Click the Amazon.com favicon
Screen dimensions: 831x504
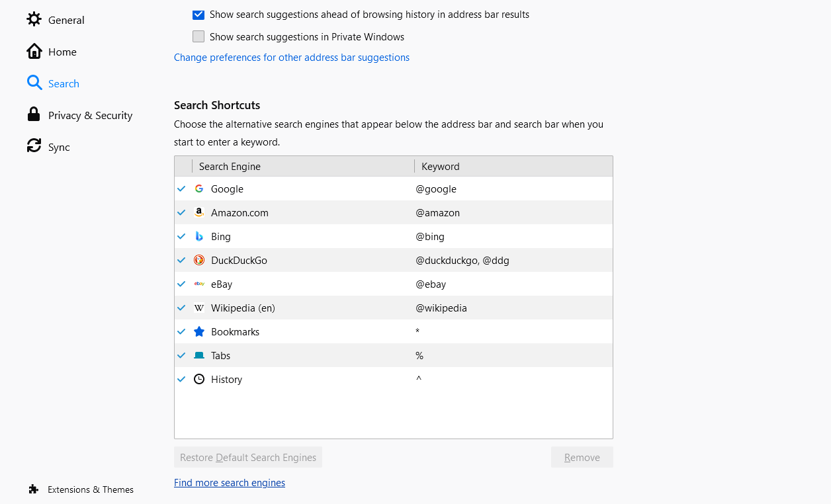198,212
